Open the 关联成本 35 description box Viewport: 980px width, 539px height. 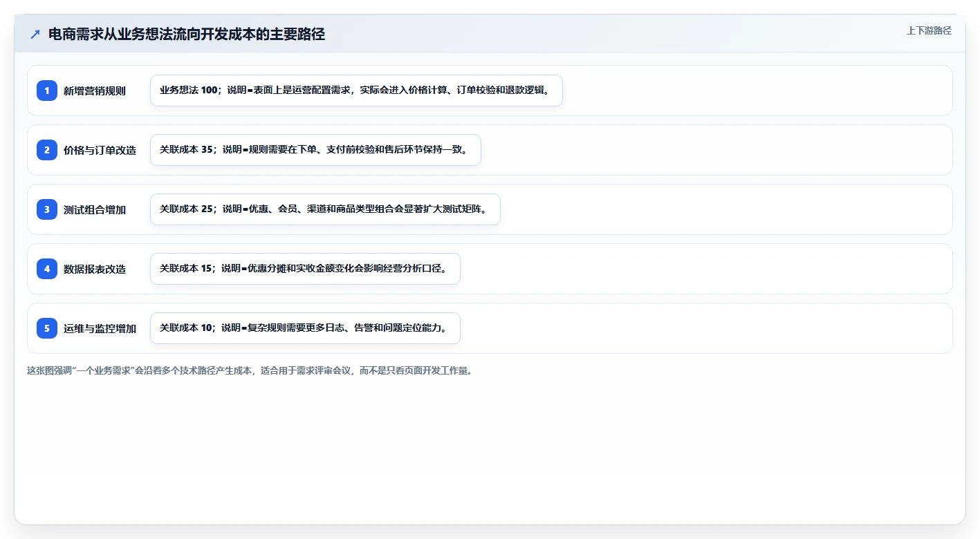coord(315,150)
